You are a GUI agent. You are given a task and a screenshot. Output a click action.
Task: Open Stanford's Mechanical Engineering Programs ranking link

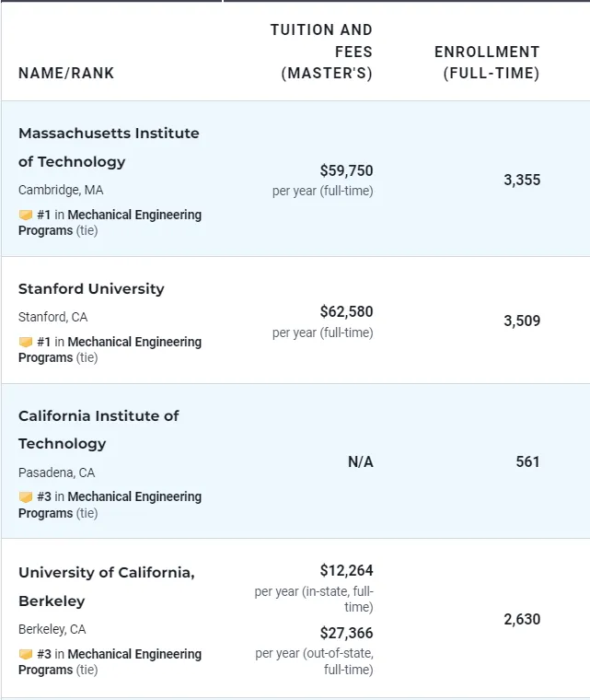(x=134, y=342)
